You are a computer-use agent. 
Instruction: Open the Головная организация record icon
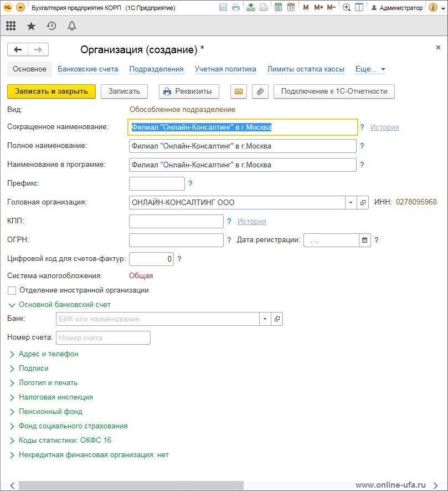click(363, 203)
